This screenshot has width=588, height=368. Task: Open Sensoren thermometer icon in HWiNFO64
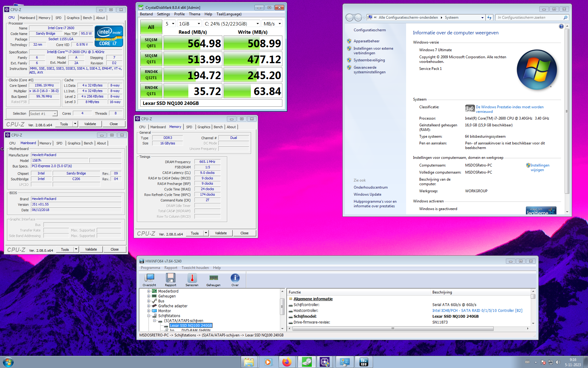pos(192,280)
